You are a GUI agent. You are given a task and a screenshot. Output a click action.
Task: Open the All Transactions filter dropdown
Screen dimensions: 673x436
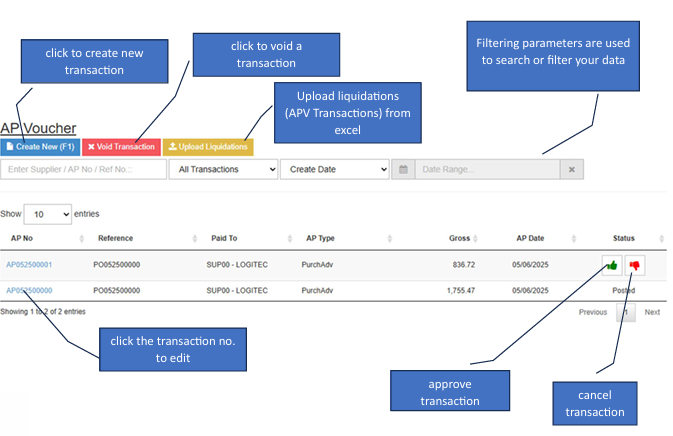click(x=223, y=170)
